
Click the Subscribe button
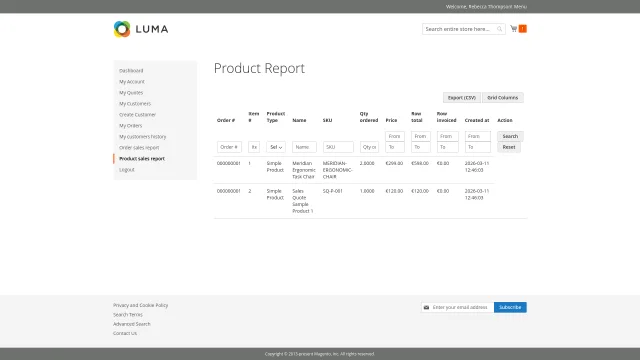click(510, 307)
